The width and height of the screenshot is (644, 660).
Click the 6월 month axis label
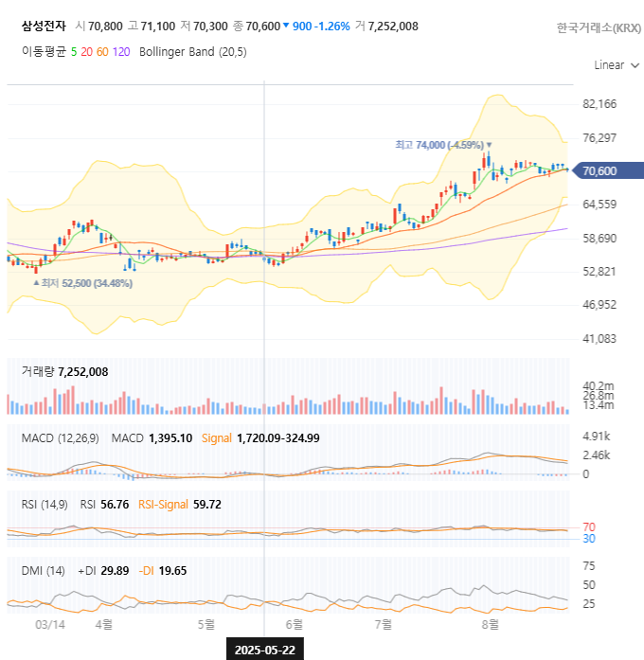tap(295, 624)
